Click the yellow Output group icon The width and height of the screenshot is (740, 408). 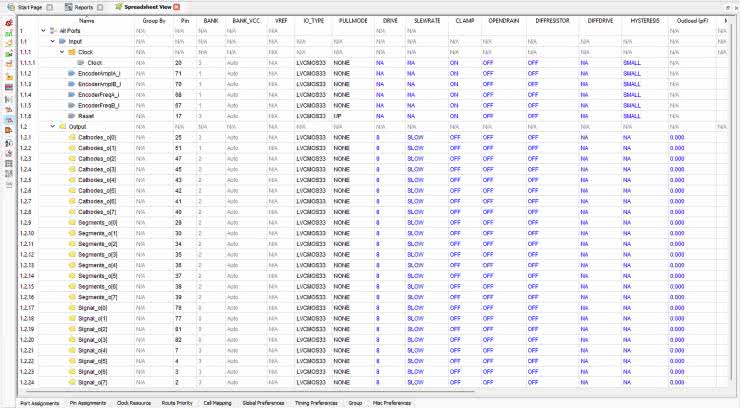(62, 127)
